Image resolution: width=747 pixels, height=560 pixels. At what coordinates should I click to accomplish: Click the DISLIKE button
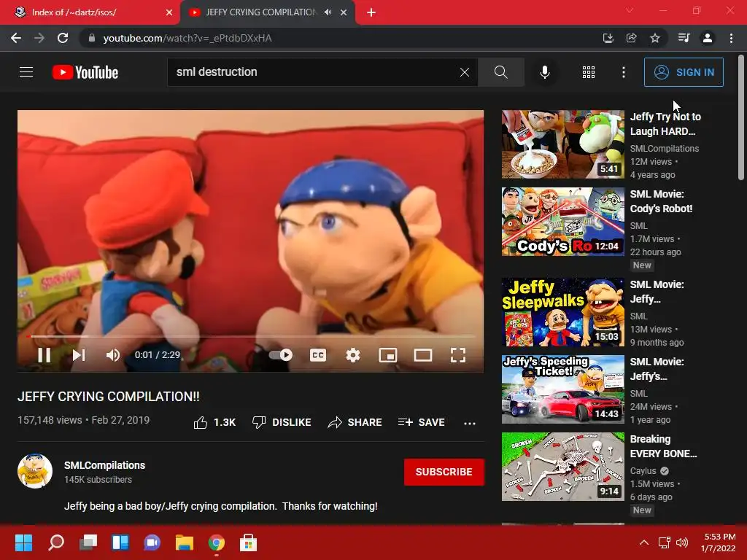282,422
